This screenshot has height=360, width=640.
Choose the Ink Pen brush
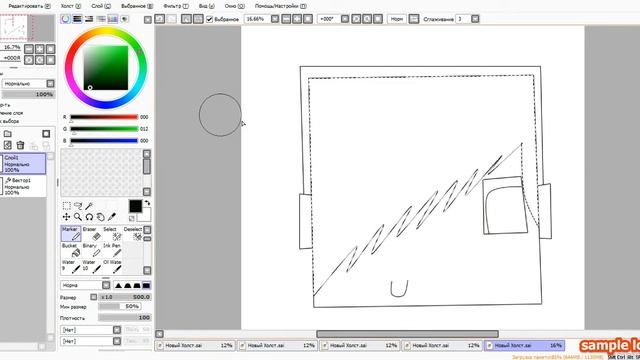(x=112, y=250)
